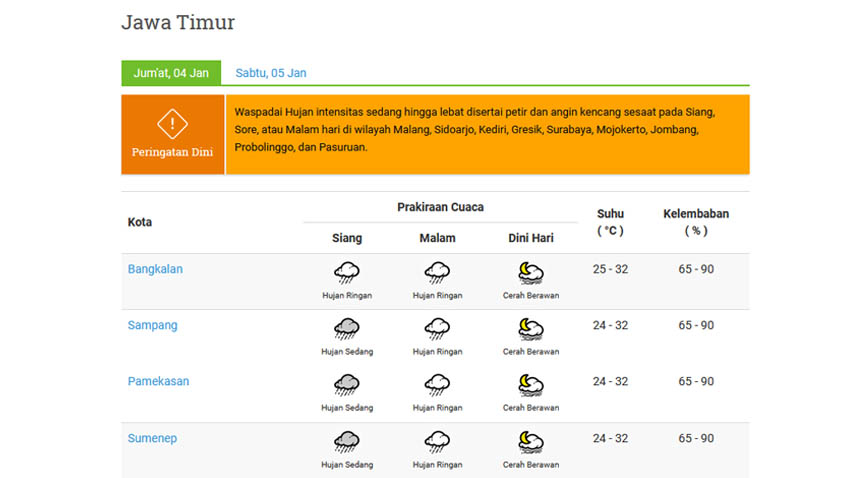Open the Pamekasan city link

point(158,381)
